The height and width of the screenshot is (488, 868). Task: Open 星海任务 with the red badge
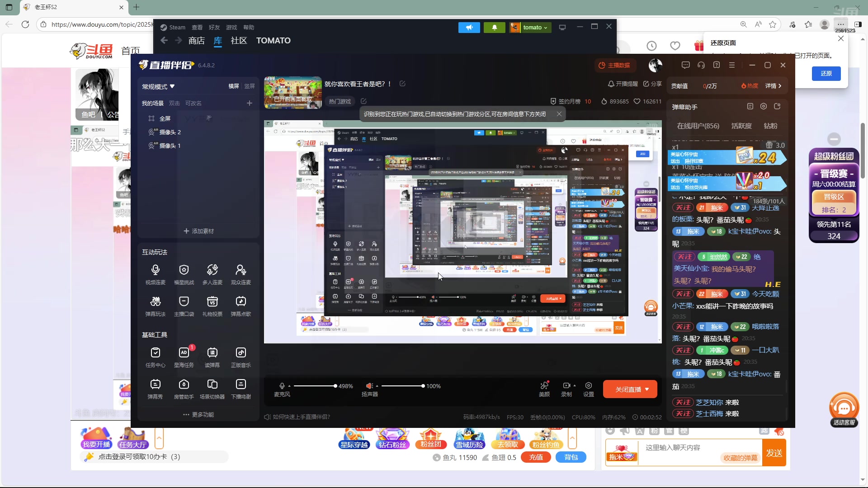[184, 357]
